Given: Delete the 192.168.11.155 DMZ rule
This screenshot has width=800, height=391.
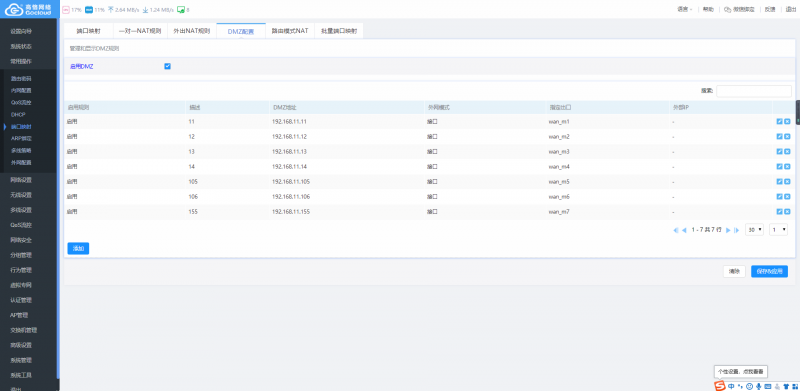Looking at the screenshot, I should pos(787,211).
